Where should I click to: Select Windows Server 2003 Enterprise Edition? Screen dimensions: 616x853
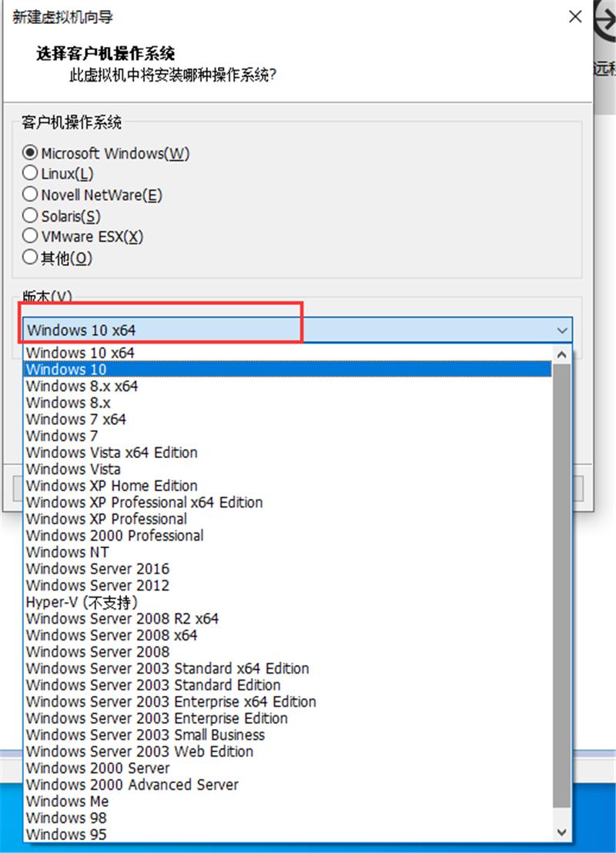[x=288, y=718]
